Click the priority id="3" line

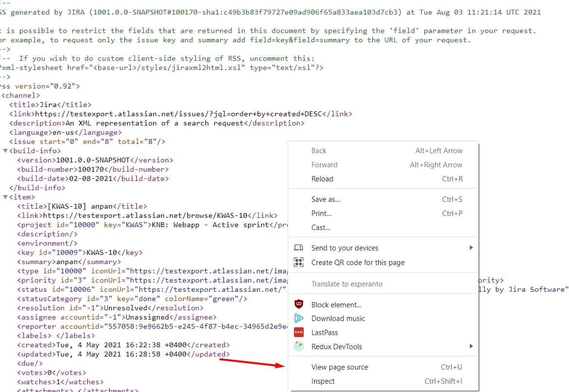pos(152,280)
